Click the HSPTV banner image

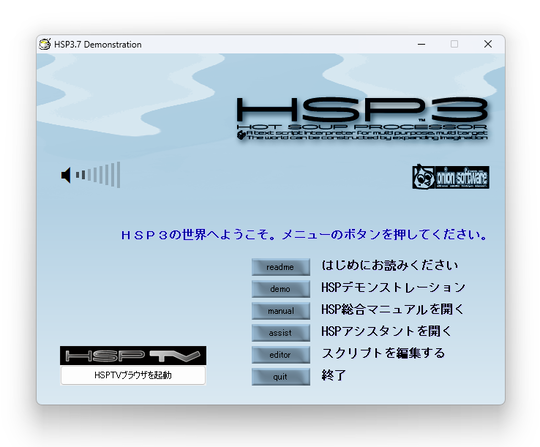point(133,356)
